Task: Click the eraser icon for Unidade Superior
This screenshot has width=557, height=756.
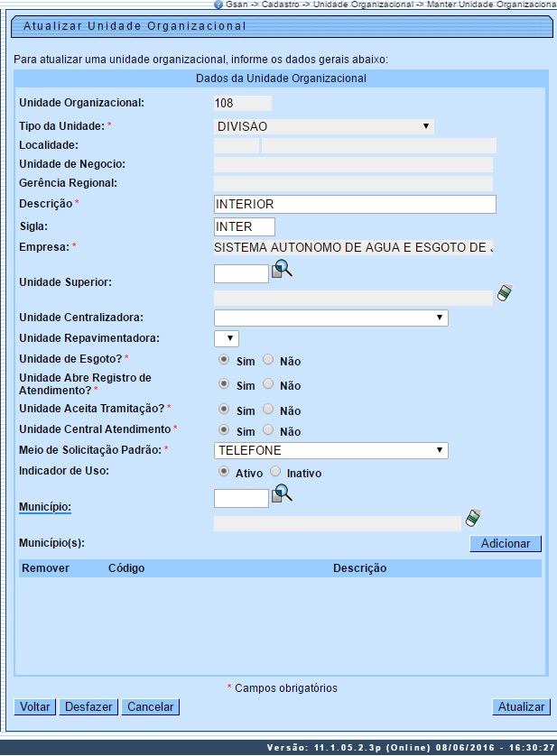Action: 505,293
